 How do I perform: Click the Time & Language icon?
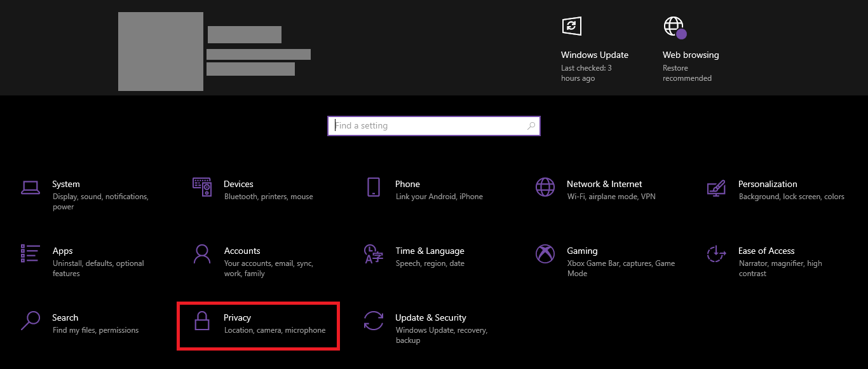(373, 254)
